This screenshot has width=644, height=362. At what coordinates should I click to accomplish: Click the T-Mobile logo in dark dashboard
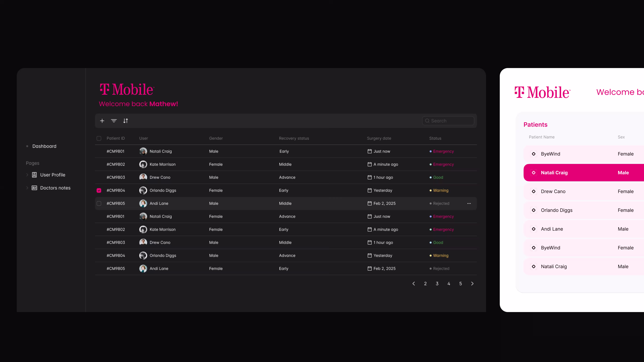tap(127, 89)
